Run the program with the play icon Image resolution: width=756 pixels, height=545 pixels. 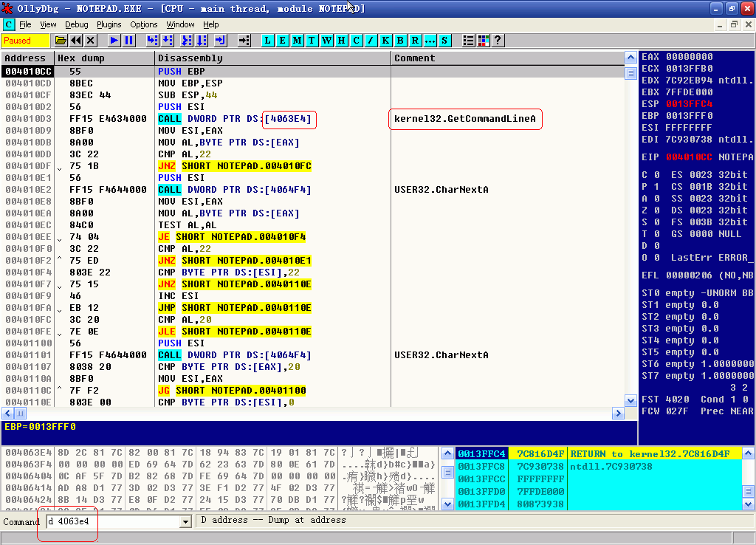coord(114,41)
